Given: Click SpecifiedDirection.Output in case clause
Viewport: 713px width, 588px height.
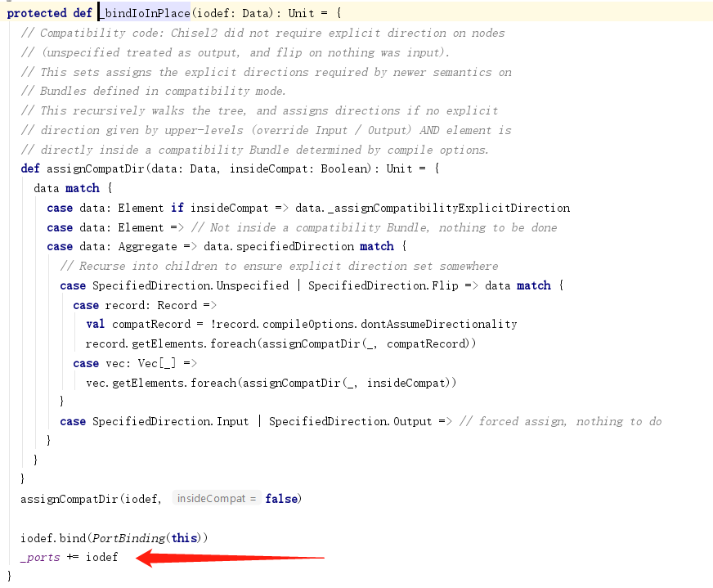Looking at the screenshot, I should pos(350,421).
